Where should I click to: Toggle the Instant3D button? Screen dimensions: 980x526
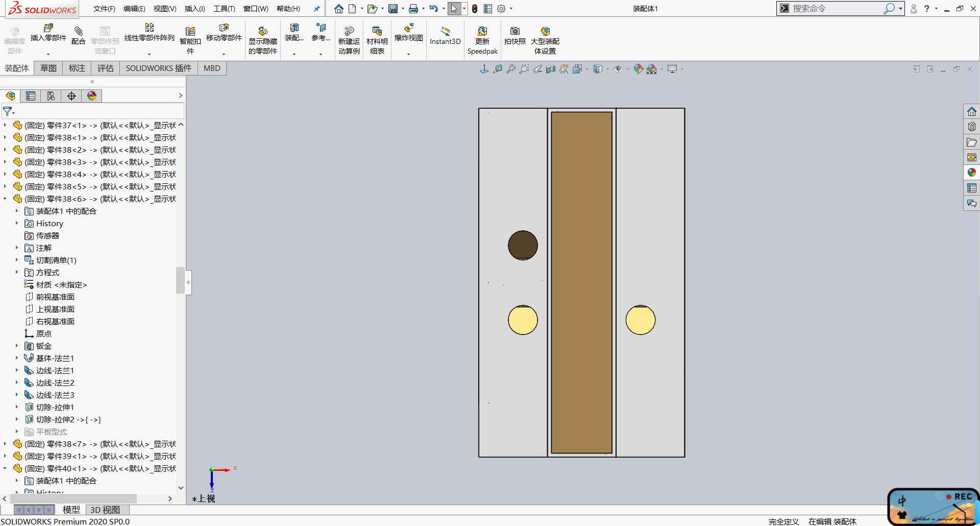point(445,36)
